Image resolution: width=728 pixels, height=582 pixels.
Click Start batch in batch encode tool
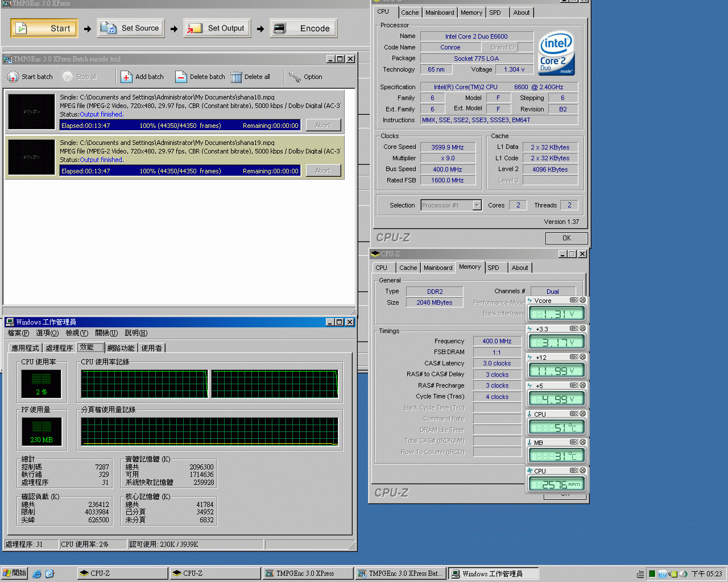pos(30,77)
